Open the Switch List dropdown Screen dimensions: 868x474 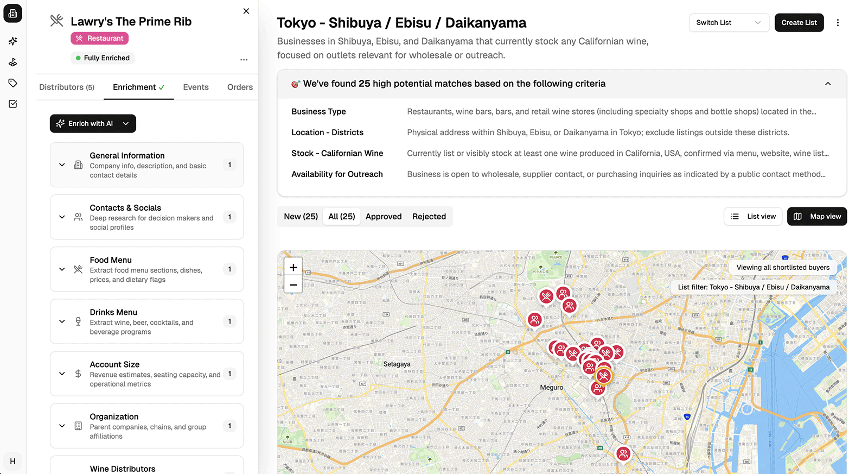tap(729, 23)
